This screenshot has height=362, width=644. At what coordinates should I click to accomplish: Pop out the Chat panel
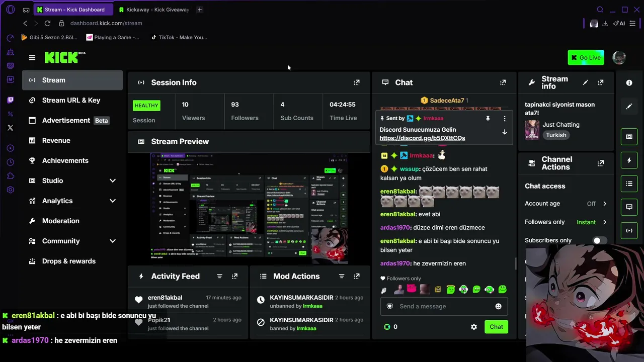[503, 82]
